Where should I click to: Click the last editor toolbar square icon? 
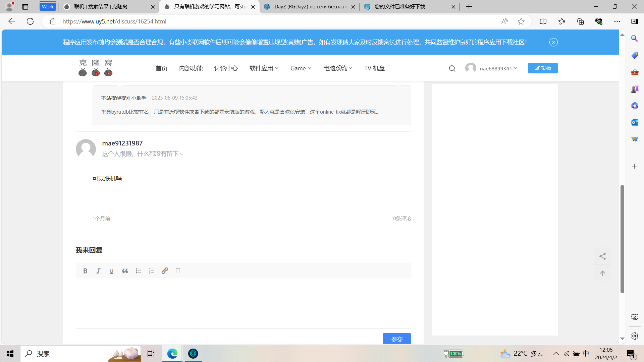point(178,271)
